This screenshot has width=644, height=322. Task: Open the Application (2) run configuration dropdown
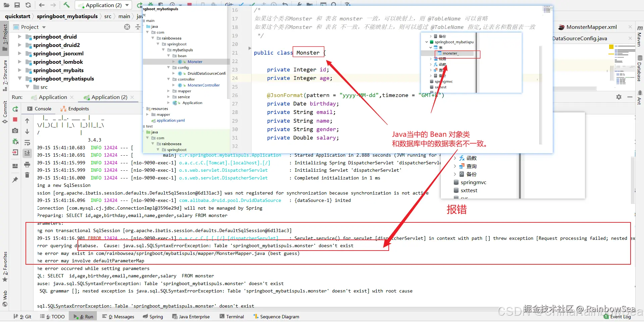[x=103, y=5]
